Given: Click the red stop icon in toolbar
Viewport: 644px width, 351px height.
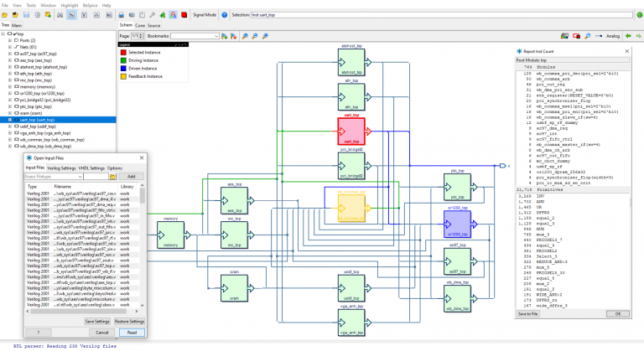Looking at the screenshot, I should [184, 15].
